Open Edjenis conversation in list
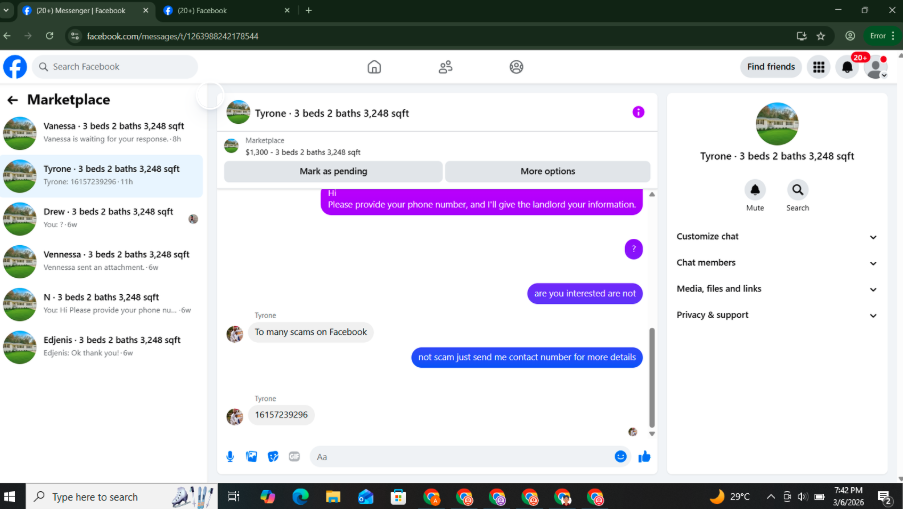 pyautogui.click(x=102, y=346)
